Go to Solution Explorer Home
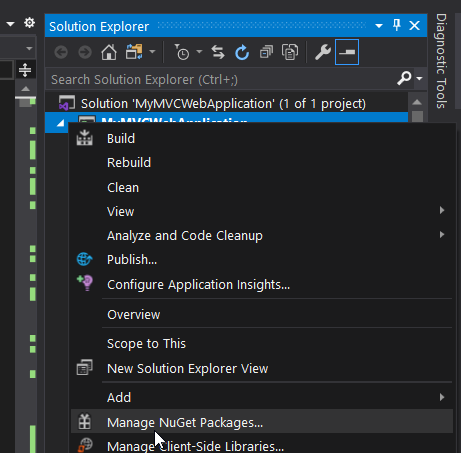This screenshot has height=453, width=461. (x=109, y=52)
